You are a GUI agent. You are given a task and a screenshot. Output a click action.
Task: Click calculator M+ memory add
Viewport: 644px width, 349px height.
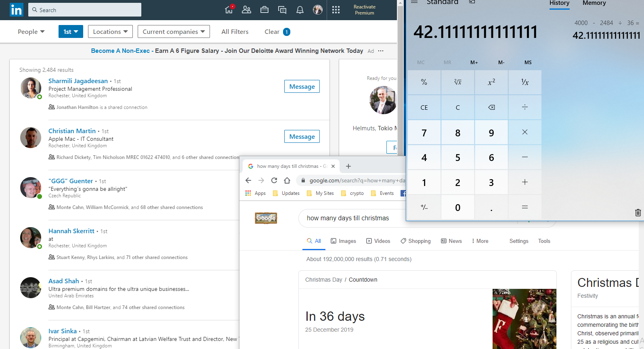point(474,63)
